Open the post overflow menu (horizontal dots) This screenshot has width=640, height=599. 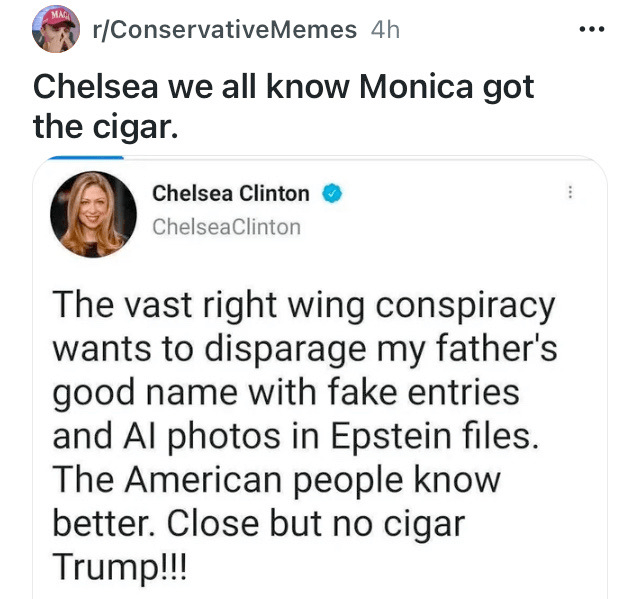click(592, 29)
